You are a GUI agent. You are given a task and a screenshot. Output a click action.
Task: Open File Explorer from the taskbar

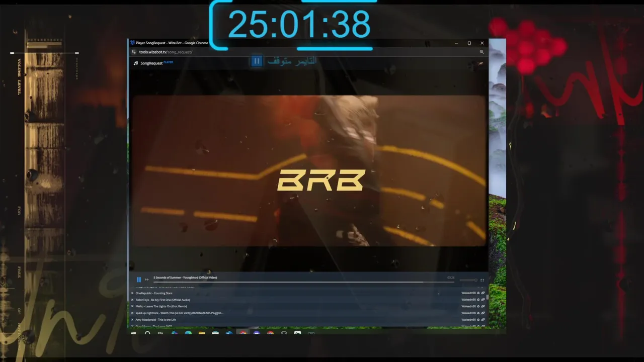(202, 333)
